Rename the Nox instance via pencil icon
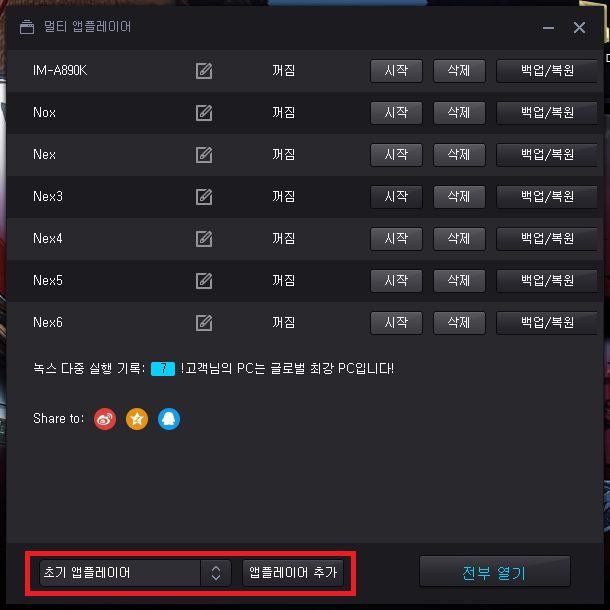This screenshot has width=610, height=610. click(x=204, y=113)
